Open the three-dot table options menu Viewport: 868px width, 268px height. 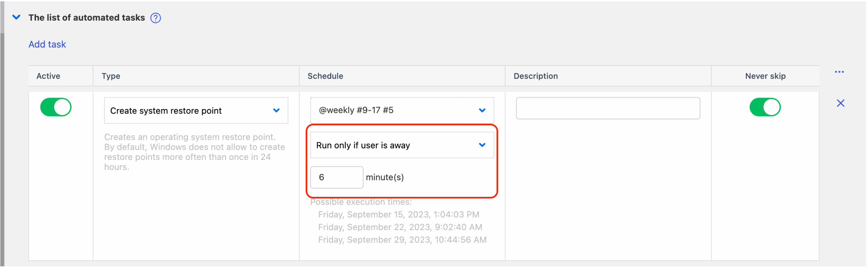click(840, 72)
